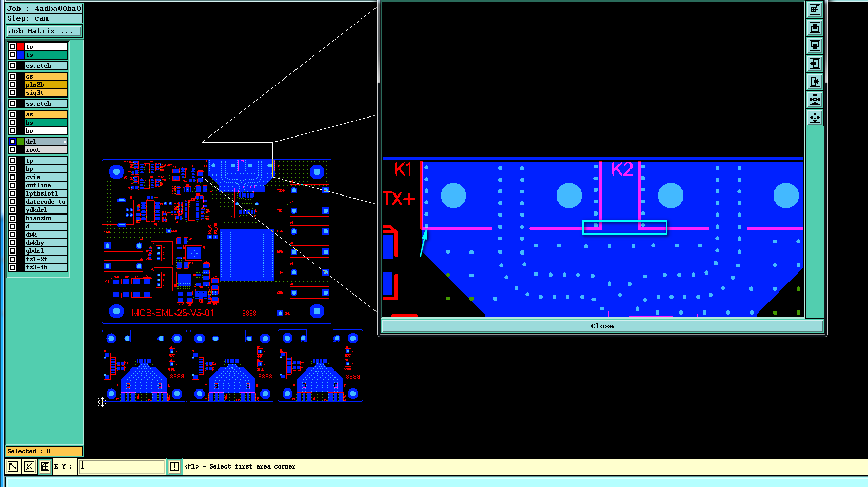Select the 'cs' layer name

pyautogui.click(x=46, y=76)
